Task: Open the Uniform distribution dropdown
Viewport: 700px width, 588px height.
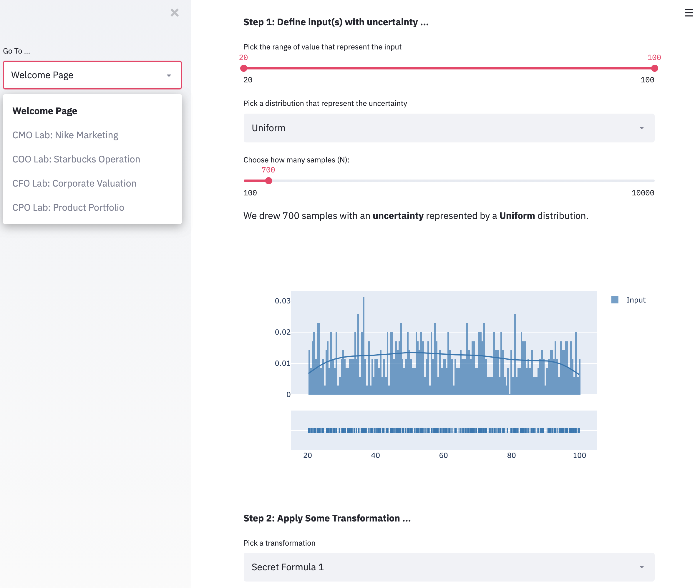Action: (449, 128)
